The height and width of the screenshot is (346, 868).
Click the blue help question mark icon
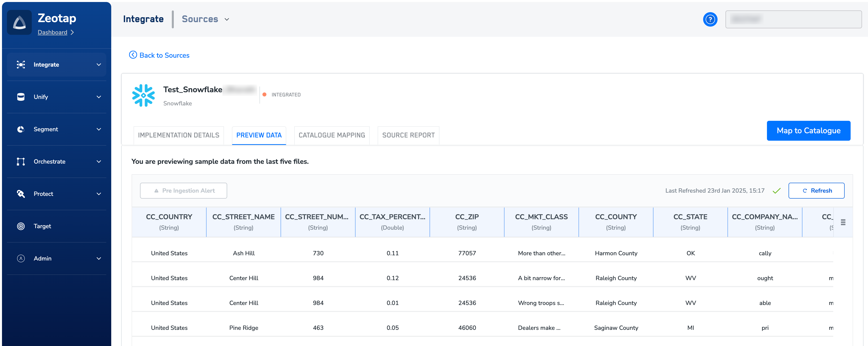pos(710,20)
